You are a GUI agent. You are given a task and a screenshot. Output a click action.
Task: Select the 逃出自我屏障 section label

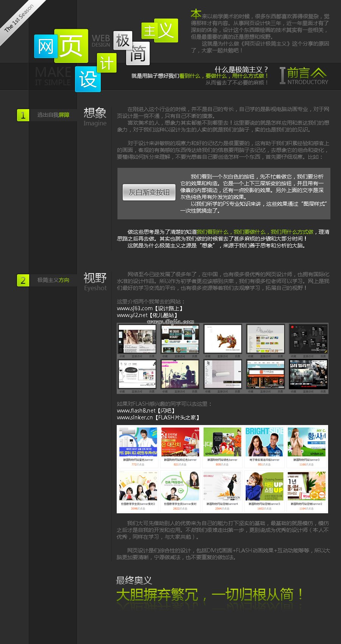53,115
